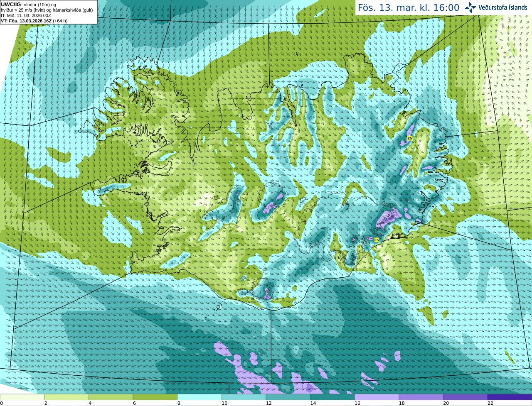The width and height of the screenshot is (532, 406).
Task: Click the legend value '6'
Action: (x=134, y=403)
